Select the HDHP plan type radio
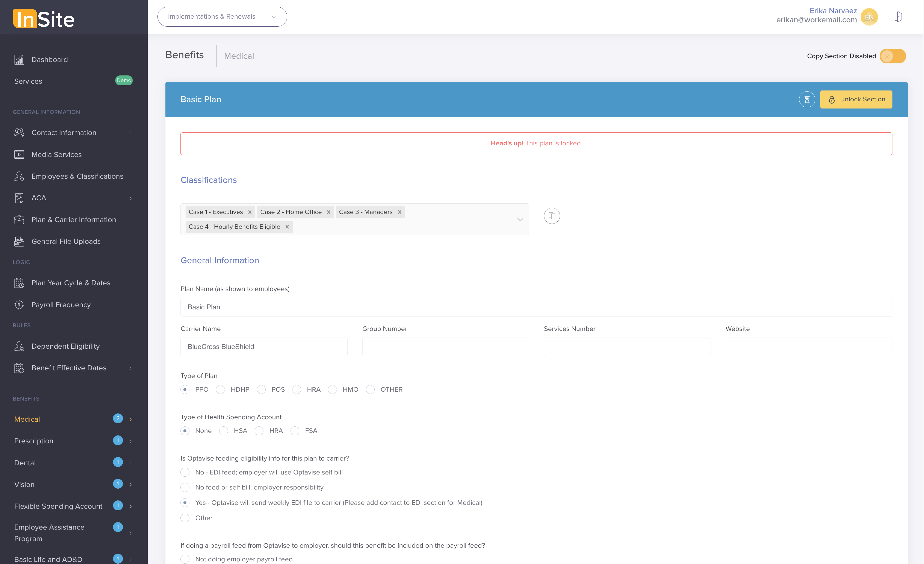This screenshot has width=924, height=564. (x=220, y=390)
